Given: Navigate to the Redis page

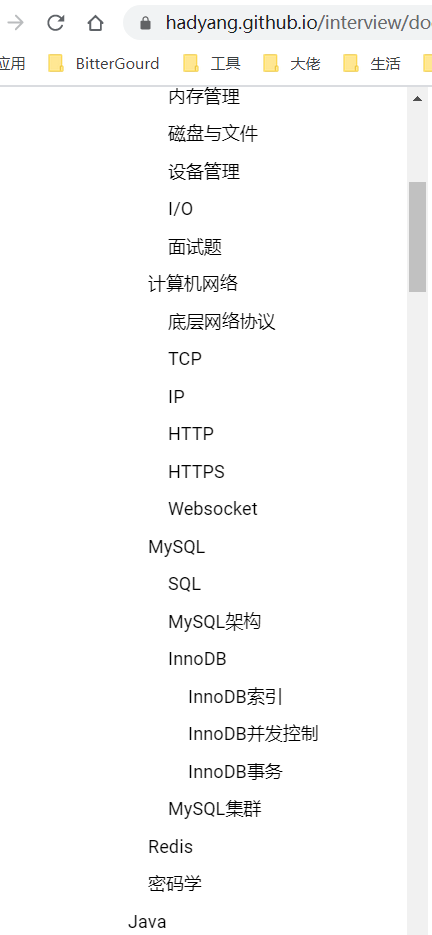Looking at the screenshot, I should pyautogui.click(x=171, y=847).
